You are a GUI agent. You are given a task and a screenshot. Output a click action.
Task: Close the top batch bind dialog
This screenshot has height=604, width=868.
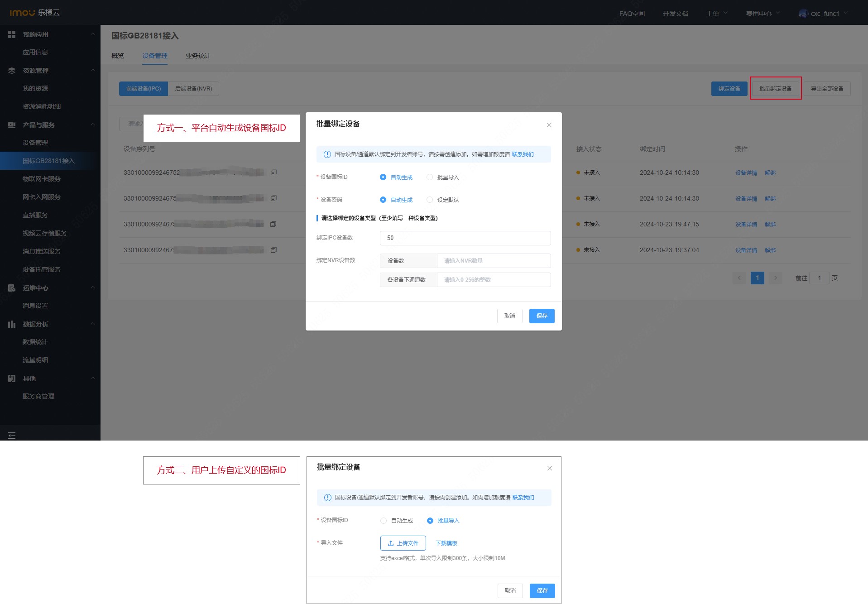(x=549, y=125)
